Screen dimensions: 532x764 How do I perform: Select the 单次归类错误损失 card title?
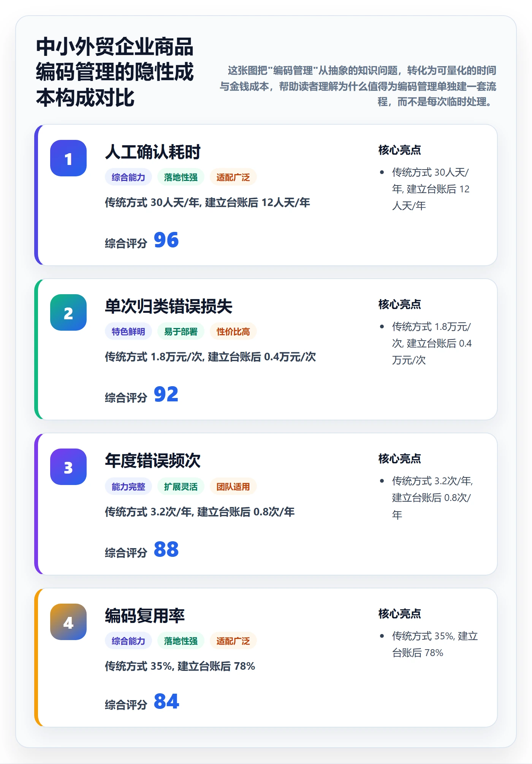(x=169, y=306)
